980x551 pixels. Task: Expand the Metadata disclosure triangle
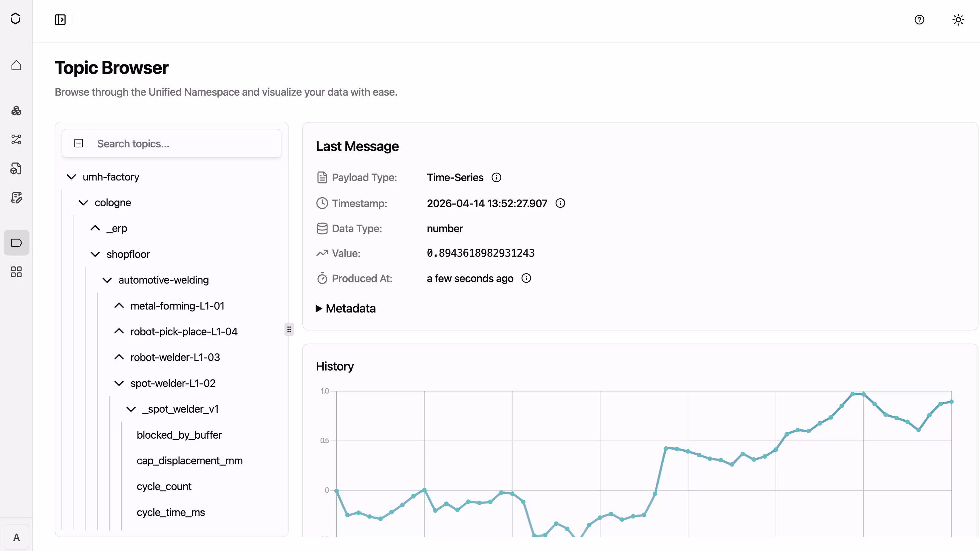[319, 308]
